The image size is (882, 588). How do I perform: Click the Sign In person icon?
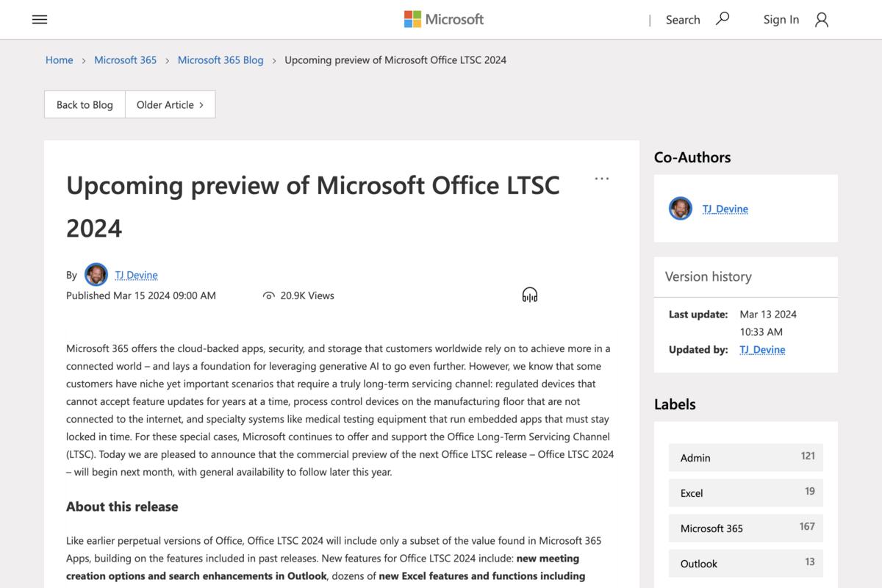822,20
